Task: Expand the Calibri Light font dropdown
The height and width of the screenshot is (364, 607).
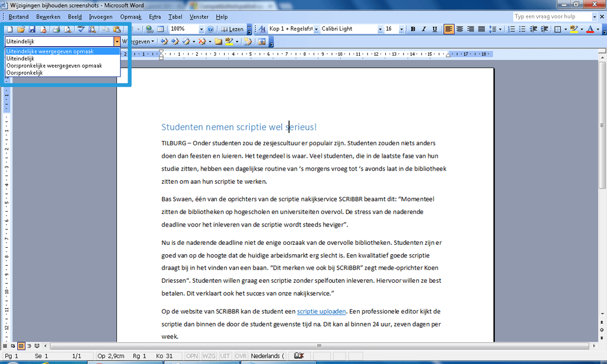Action: coord(380,29)
